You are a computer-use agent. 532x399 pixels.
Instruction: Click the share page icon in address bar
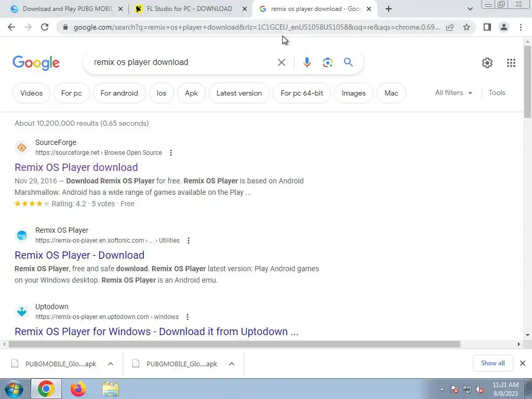450,27
